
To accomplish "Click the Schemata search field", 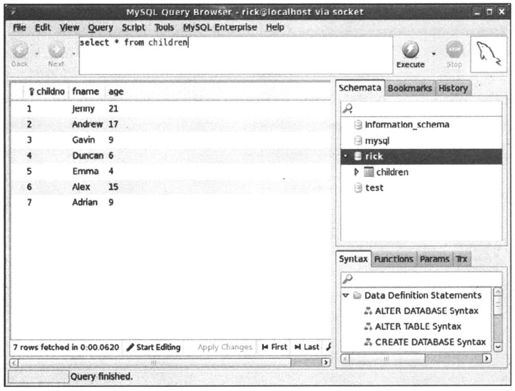I will (x=421, y=109).
